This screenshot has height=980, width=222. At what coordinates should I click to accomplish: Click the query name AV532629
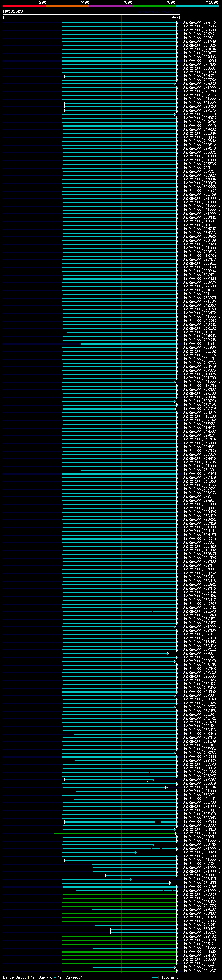(13, 11)
